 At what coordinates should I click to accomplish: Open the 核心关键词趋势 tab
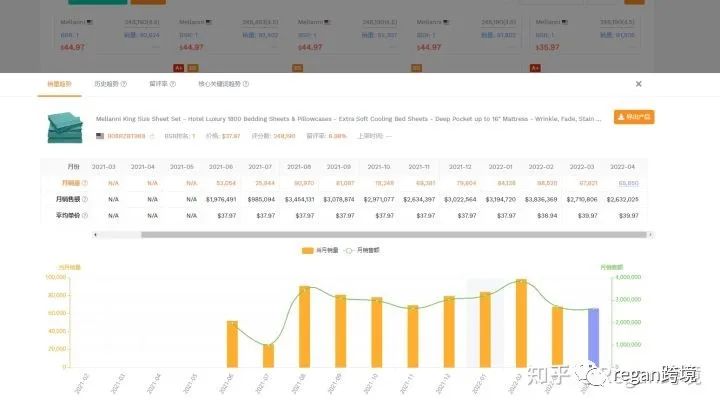219,84
